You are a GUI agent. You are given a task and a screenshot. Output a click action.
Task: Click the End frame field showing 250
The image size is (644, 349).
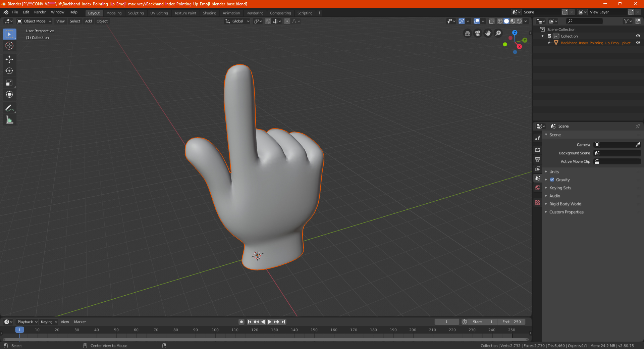[512, 322]
